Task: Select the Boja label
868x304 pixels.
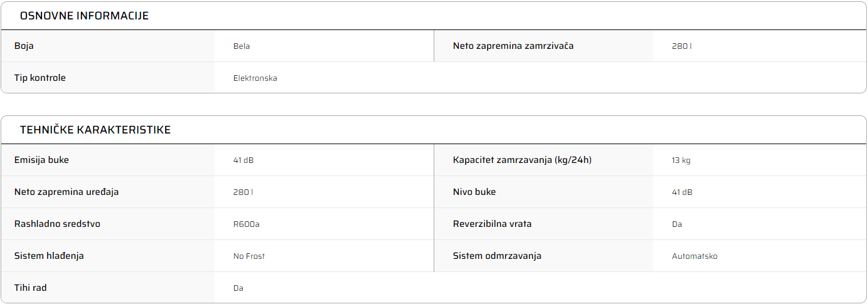Action: pos(24,46)
